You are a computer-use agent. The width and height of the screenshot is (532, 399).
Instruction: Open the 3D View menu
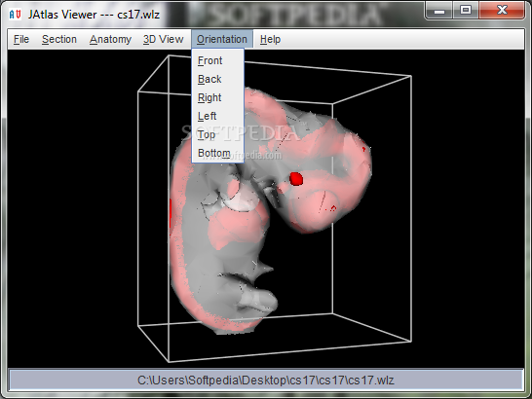(163, 39)
